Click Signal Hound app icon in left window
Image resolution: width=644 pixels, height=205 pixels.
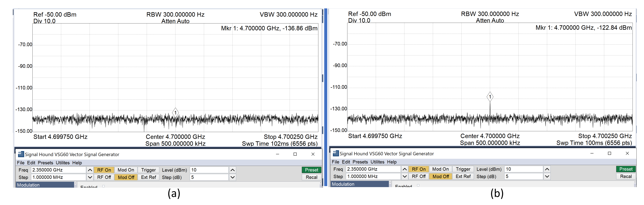click(21, 154)
